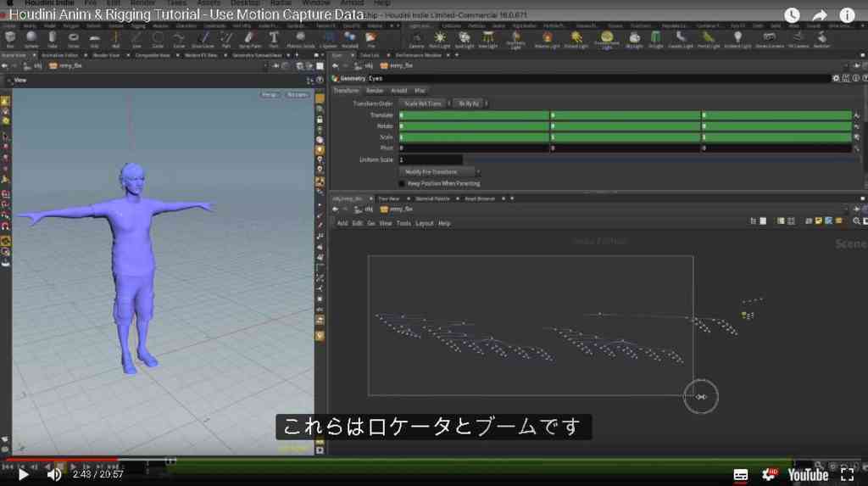Open the Transform Order dropdown
Screen dimensions: 868x486
coord(425,103)
